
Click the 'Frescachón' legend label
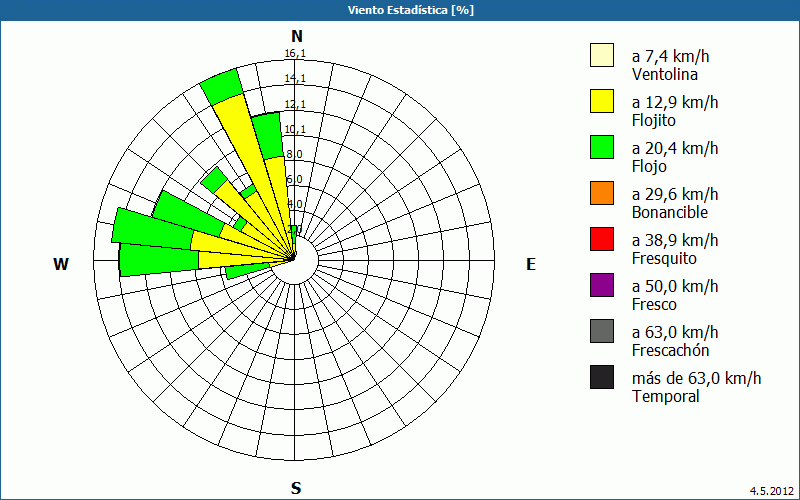tap(670, 351)
